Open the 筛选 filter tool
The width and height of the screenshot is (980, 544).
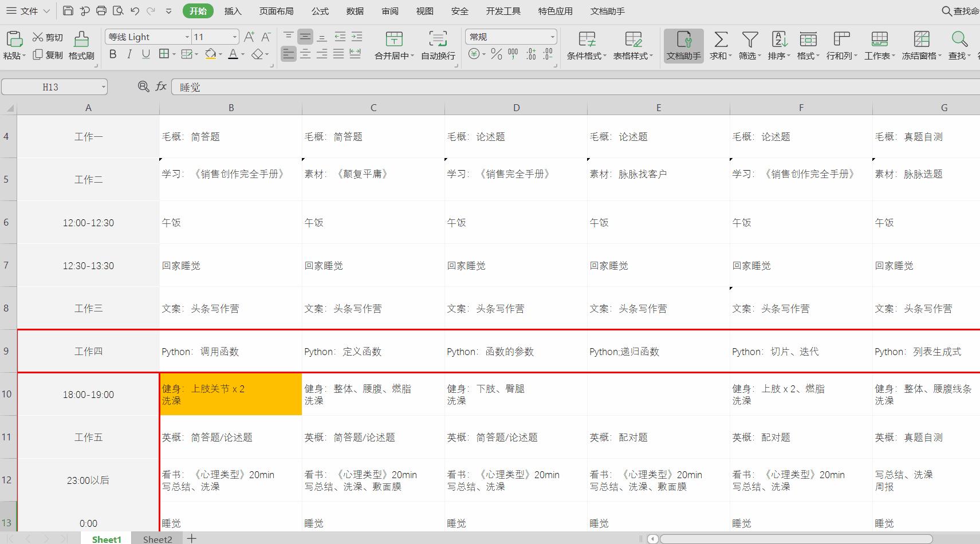[x=749, y=46]
